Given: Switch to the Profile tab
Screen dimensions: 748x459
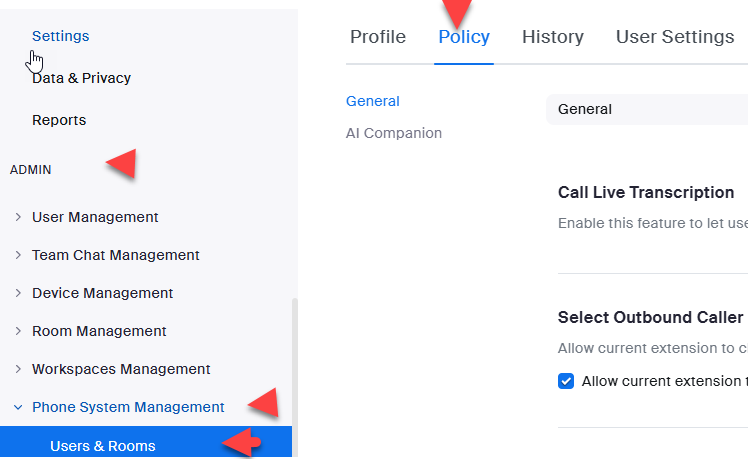Looking at the screenshot, I should (x=378, y=37).
